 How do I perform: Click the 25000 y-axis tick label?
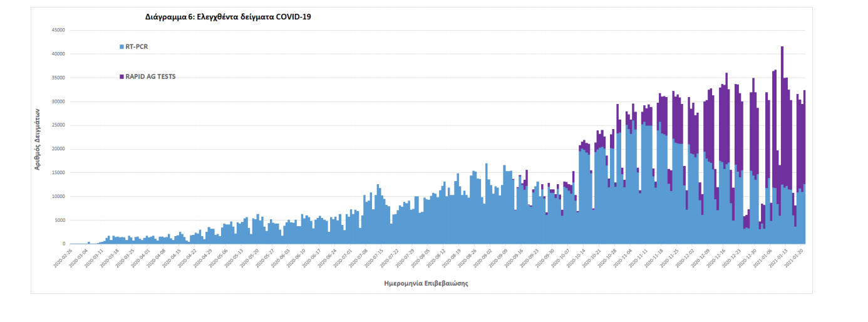(58, 125)
